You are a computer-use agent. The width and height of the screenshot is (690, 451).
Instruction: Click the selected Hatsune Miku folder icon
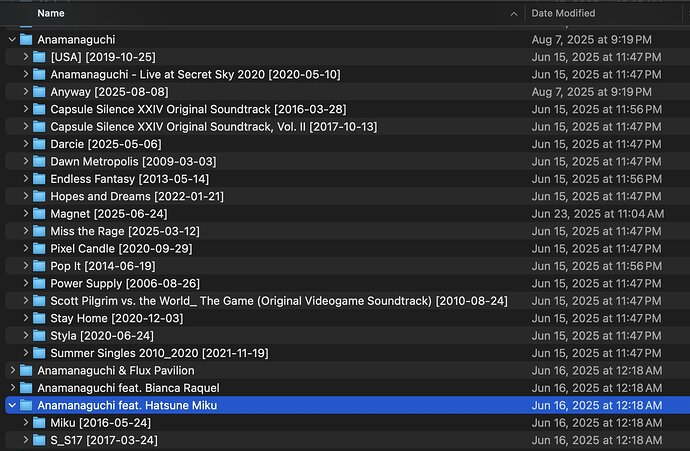click(x=26, y=405)
